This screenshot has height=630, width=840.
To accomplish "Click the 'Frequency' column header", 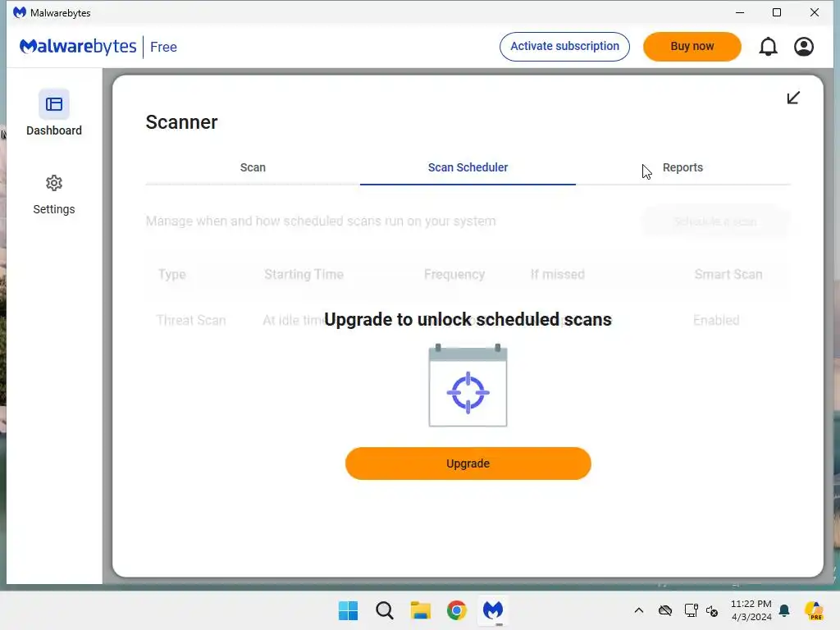I will pos(454,274).
